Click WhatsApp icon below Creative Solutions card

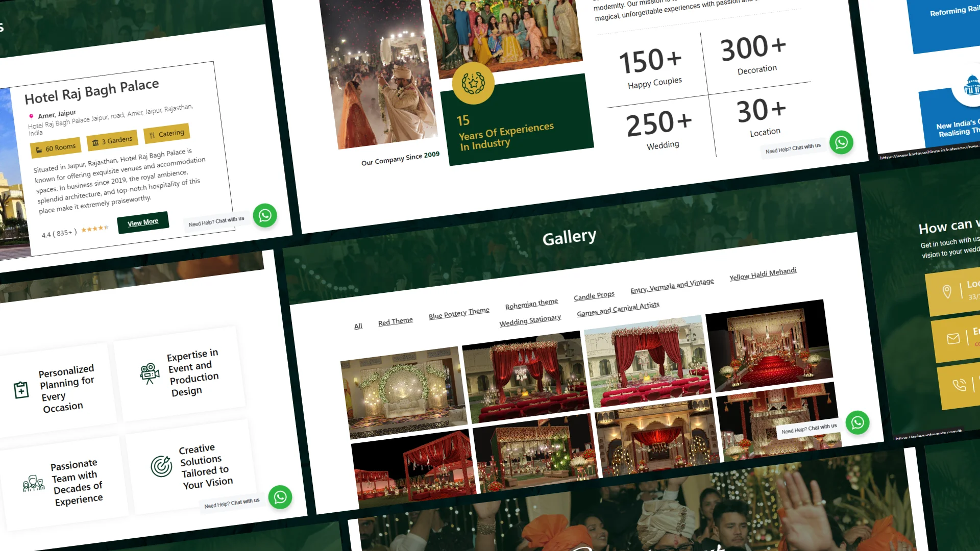click(x=280, y=497)
